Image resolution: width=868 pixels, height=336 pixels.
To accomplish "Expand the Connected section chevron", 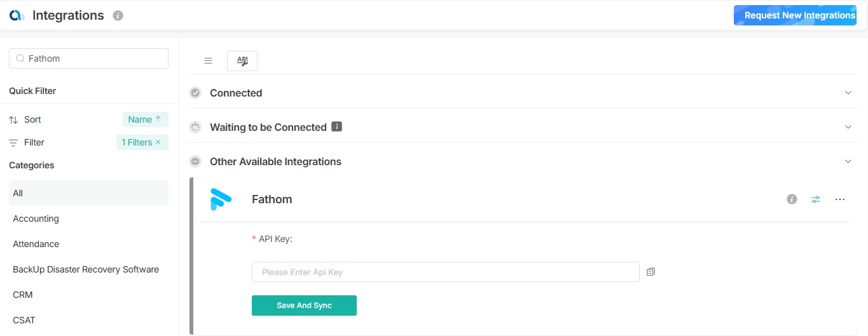I will pyautogui.click(x=848, y=93).
